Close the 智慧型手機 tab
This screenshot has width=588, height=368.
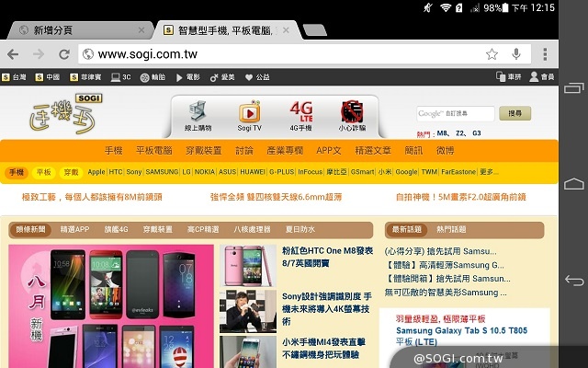(x=286, y=30)
